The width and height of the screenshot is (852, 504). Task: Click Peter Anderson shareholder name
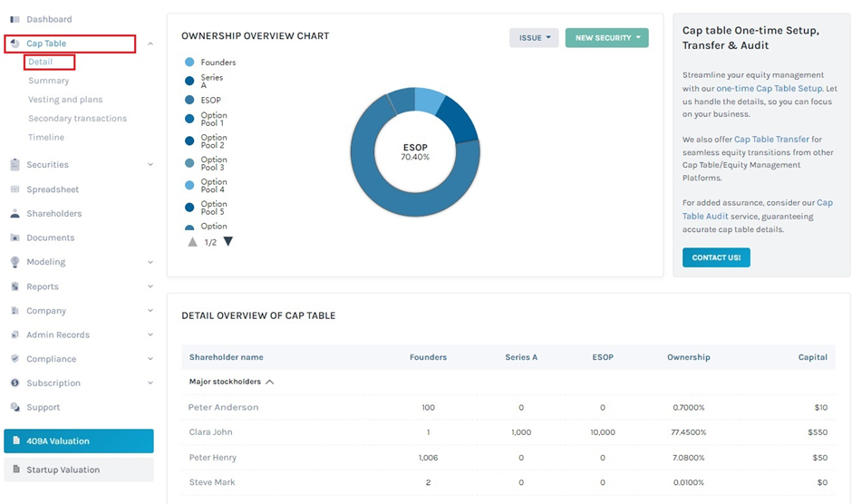point(223,407)
